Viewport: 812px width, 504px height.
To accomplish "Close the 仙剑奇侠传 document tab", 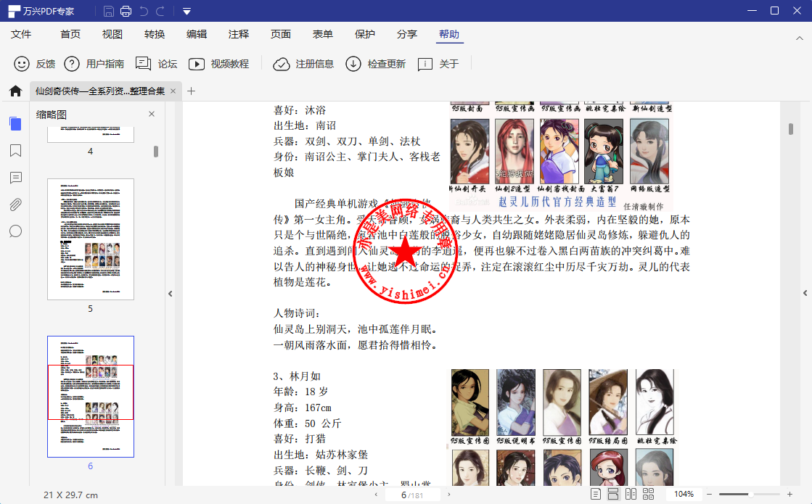I will click(x=173, y=91).
